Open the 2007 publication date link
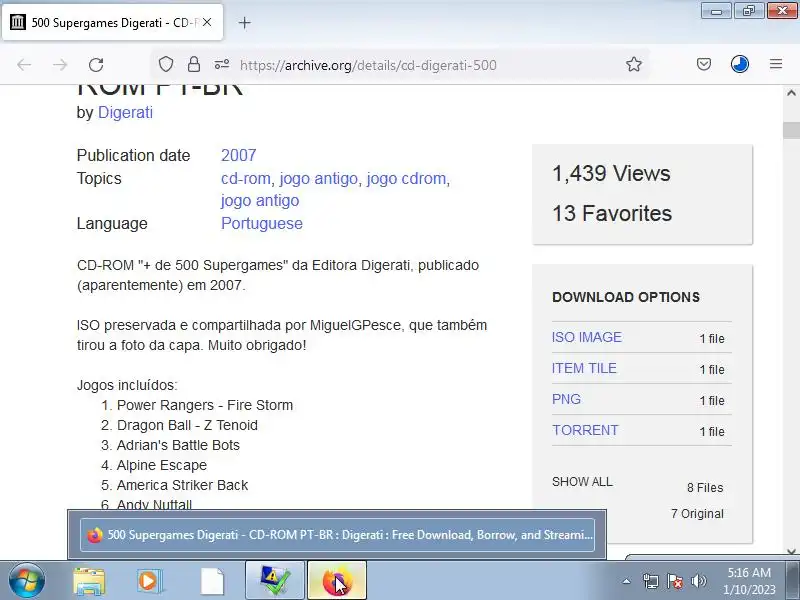This screenshot has width=800, height=600. pyautogui.click(x=238, y=155)
